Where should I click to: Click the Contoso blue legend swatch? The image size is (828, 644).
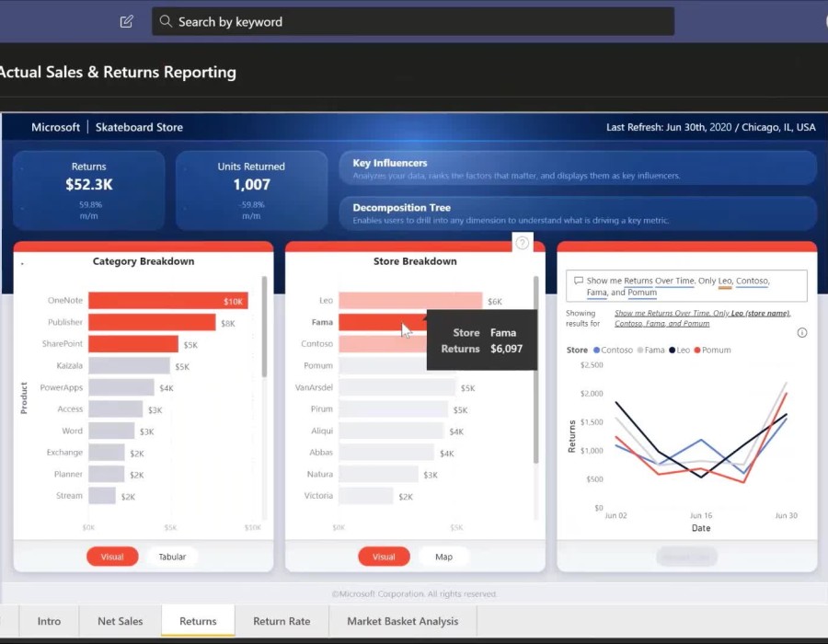pyautogui.click(x=597, y=351)
